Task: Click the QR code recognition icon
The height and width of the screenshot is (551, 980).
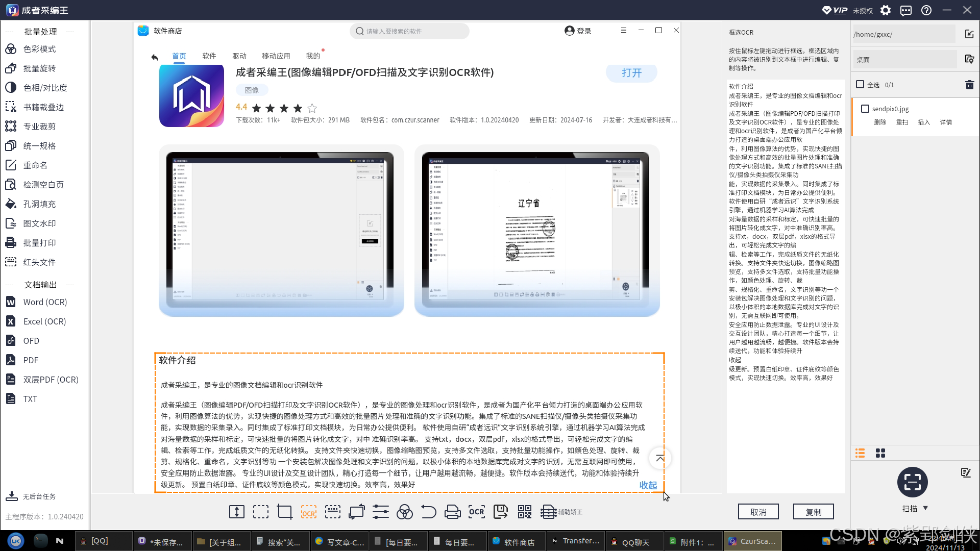Action: pos(525,512)
